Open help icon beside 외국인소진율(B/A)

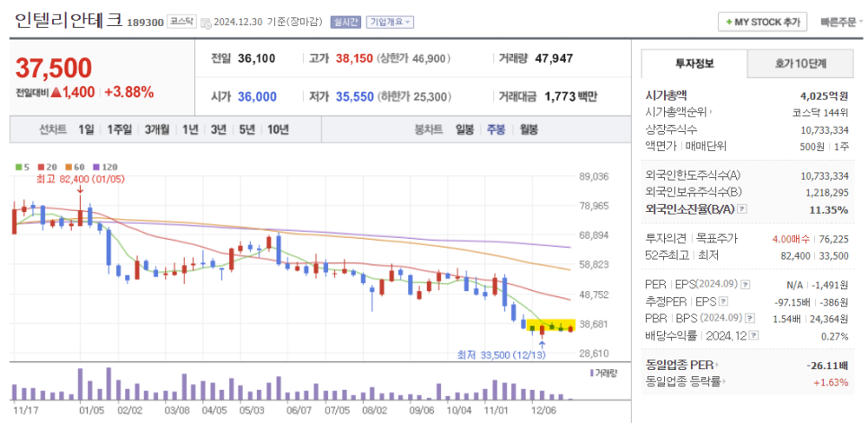(742, 209)
